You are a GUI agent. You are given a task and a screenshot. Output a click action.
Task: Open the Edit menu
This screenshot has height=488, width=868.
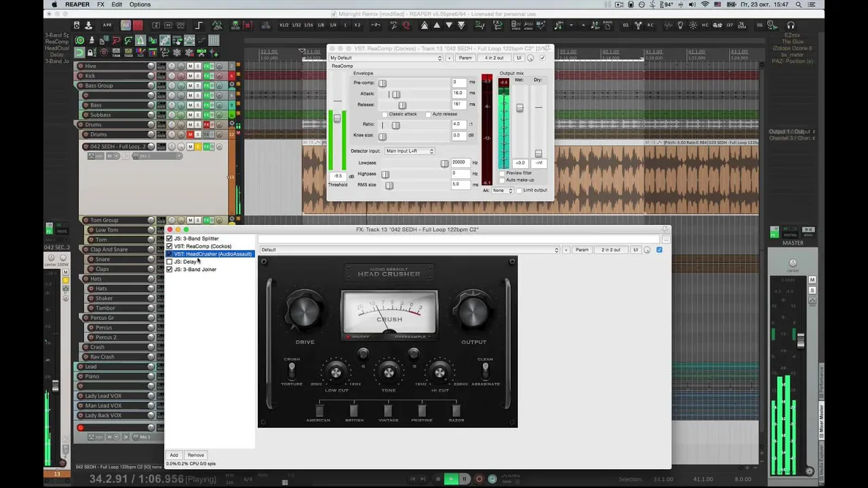117,5
